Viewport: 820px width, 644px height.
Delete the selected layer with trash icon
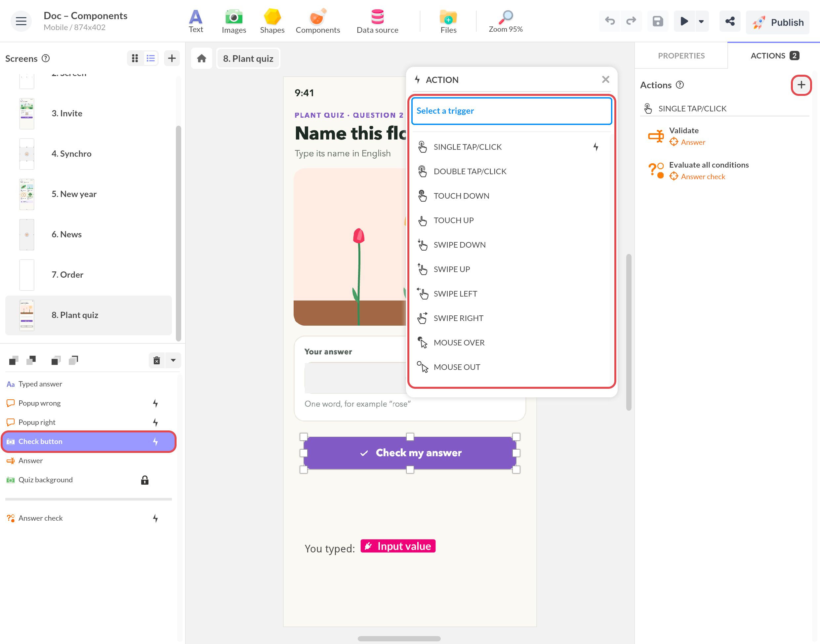coord(157,360)
